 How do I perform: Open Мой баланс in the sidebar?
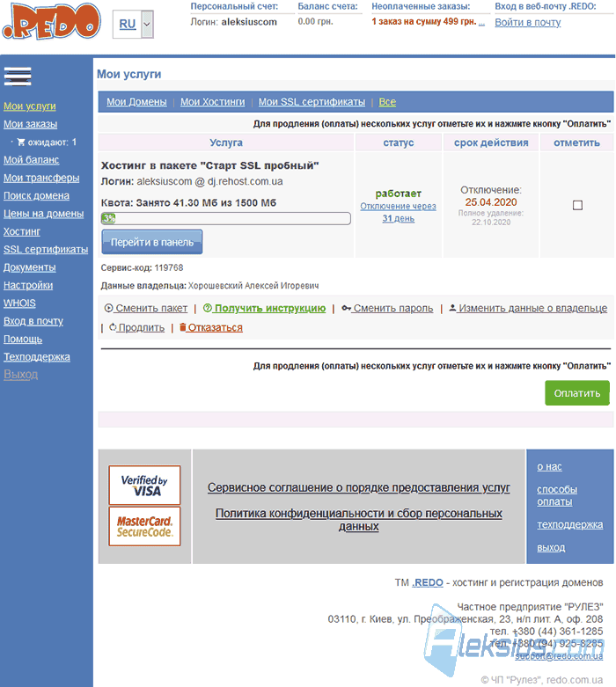pos(31,160)
